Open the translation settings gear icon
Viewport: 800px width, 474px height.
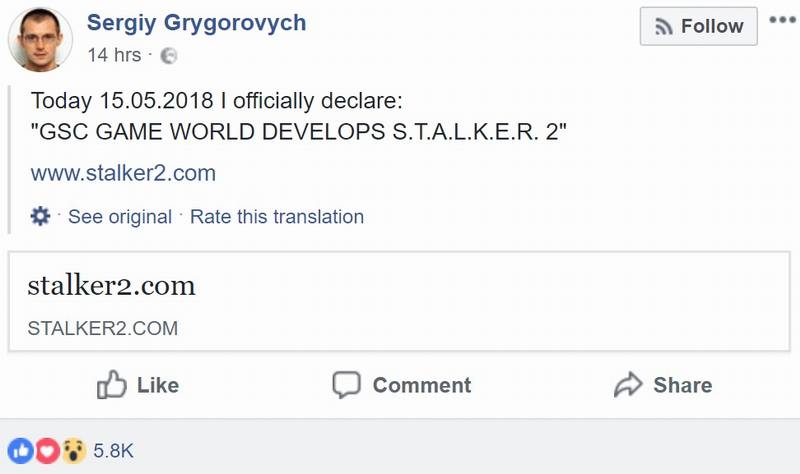point(41,216)
